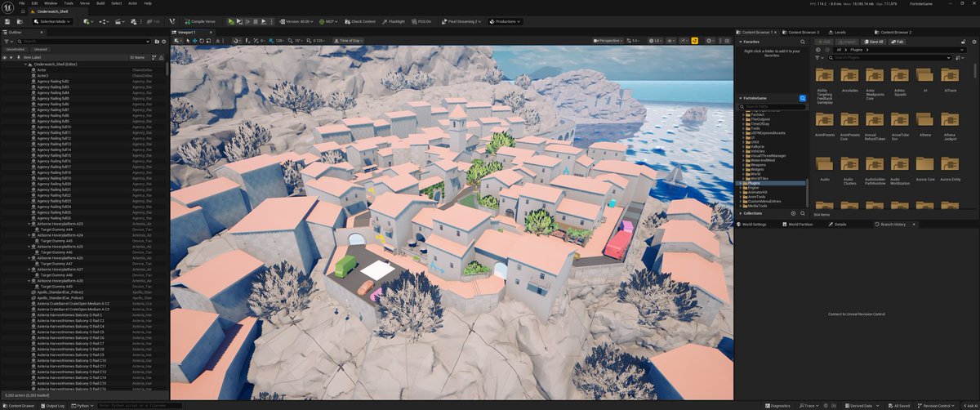
Task: Open Content Drawer in status bar
Action: [20, 405]
